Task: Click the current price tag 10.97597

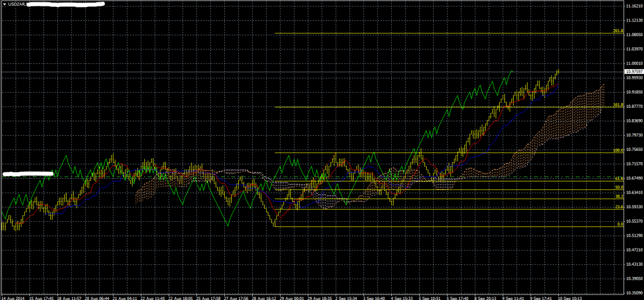Action: tap(634, 71)
